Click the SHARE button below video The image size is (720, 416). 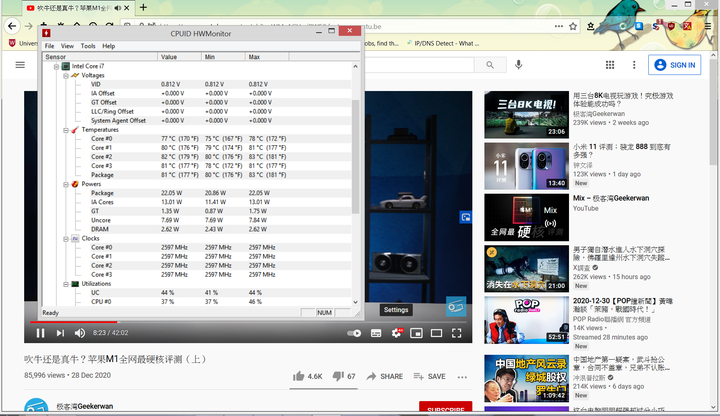385,377
